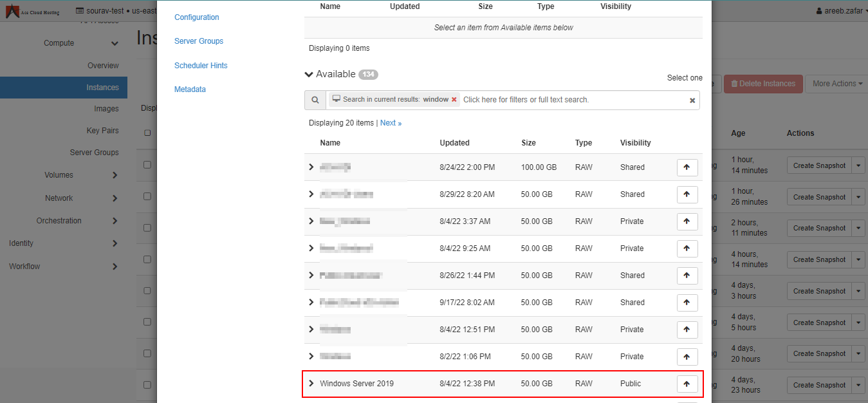Click the Ace Cloud Hosting logo
This screenshot has width=868, height=403.
(x=33, y=11)
